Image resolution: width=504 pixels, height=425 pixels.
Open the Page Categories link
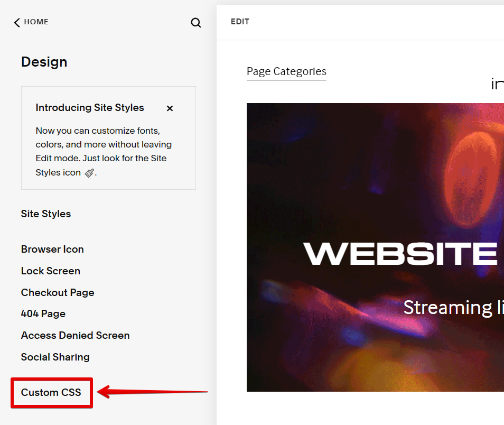286,71
